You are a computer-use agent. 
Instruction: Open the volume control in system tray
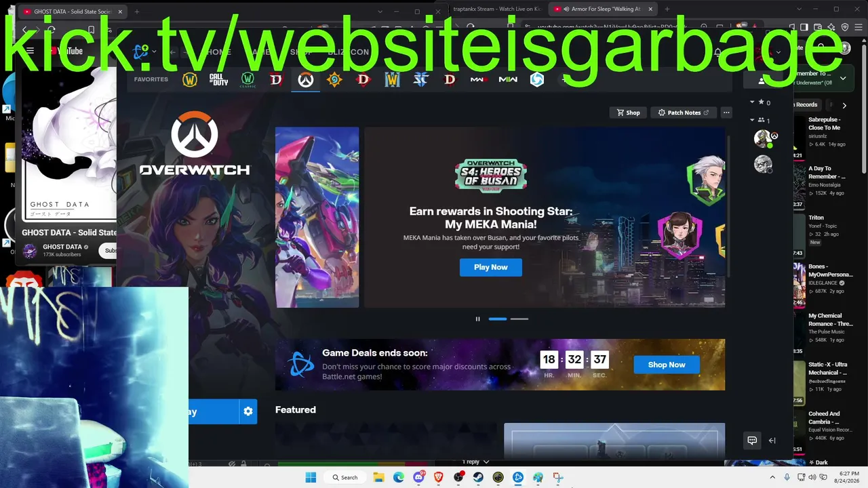(814, 478)
